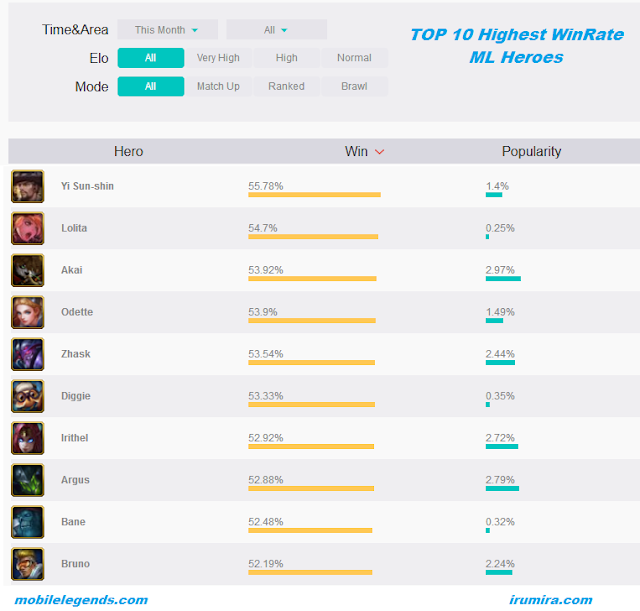
Task: Click the Irithel hero name
Action: click(x=74, y=438)
